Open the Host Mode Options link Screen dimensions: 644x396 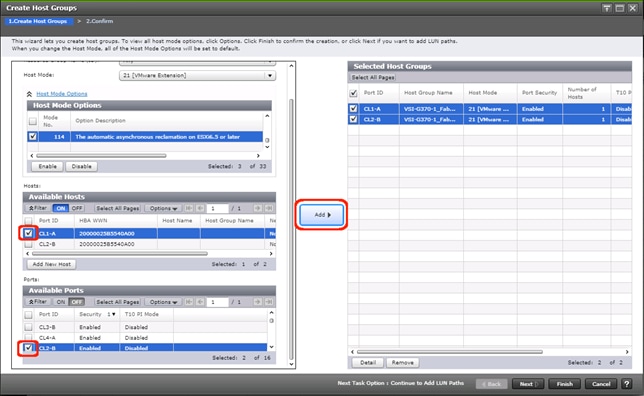click(x=62, y=94)
